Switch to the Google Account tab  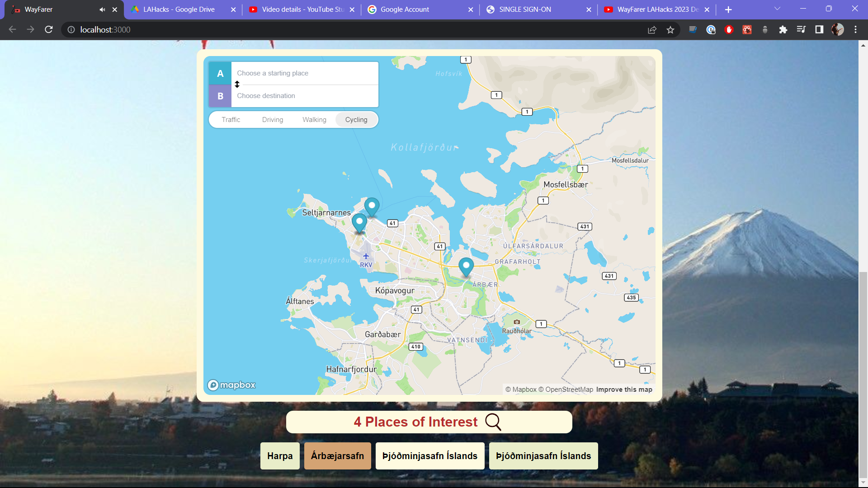pyautogui.click(x=405, y=9)
